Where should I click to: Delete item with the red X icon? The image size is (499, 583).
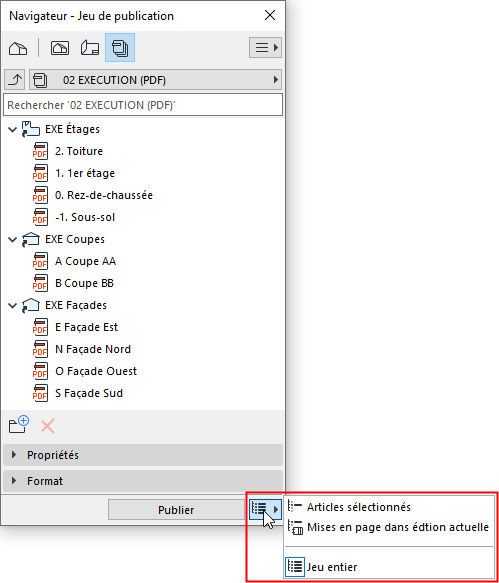click(x=48, y=426)
